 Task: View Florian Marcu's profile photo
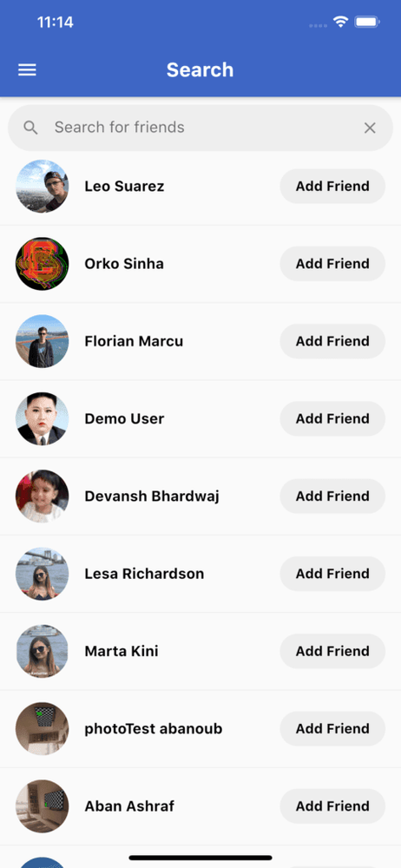(x=42, y=341)
